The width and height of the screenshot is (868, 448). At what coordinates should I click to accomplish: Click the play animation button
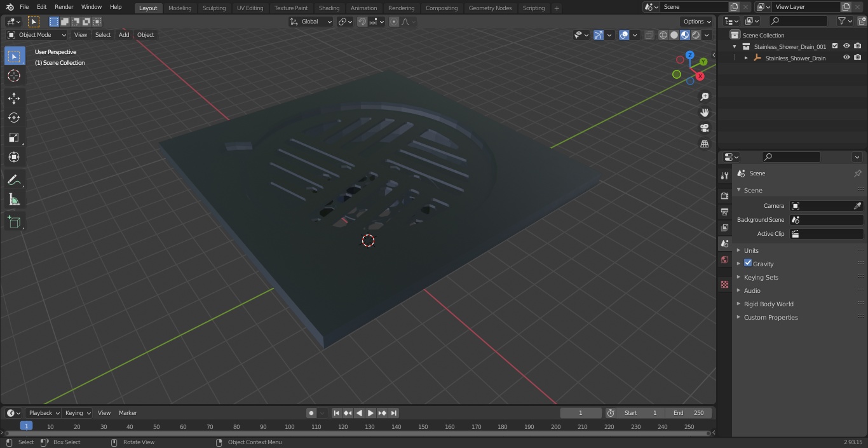click(x=370, y=413)
